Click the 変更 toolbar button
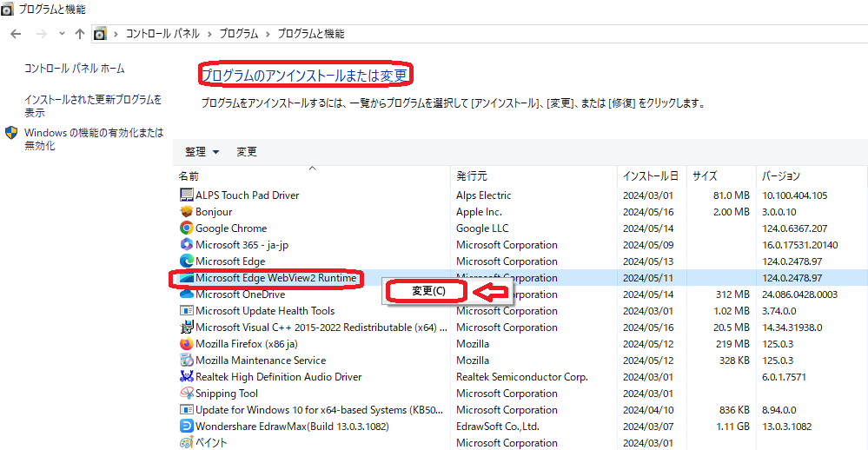Image resolution: width=868 pixels, height=450 pixels. [x=247, y=152]
